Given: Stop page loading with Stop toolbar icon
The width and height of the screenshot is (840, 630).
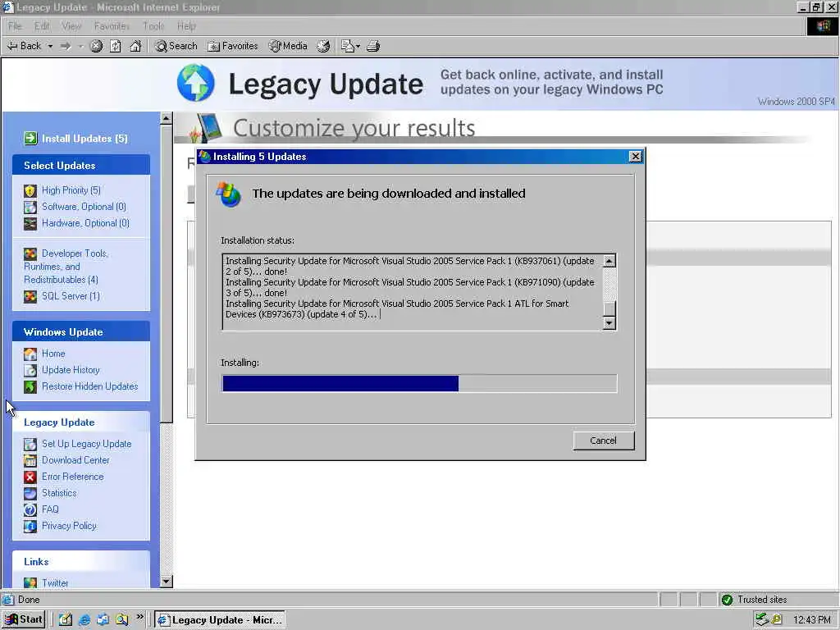Looking at the screenshot, I should 96,46.
